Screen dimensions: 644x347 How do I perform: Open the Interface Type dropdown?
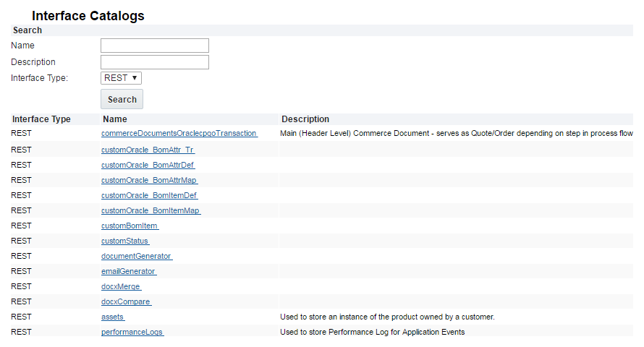click(121, 78)
